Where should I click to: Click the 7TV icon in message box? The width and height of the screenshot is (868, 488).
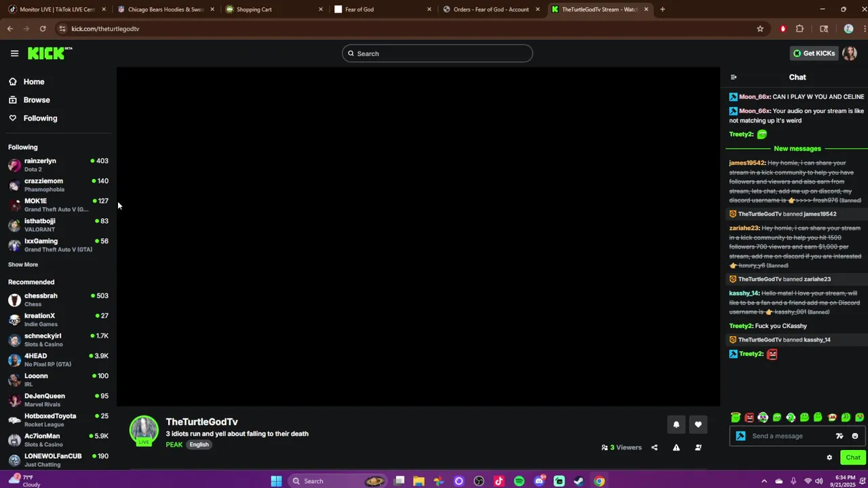click(x=840, y=436)
